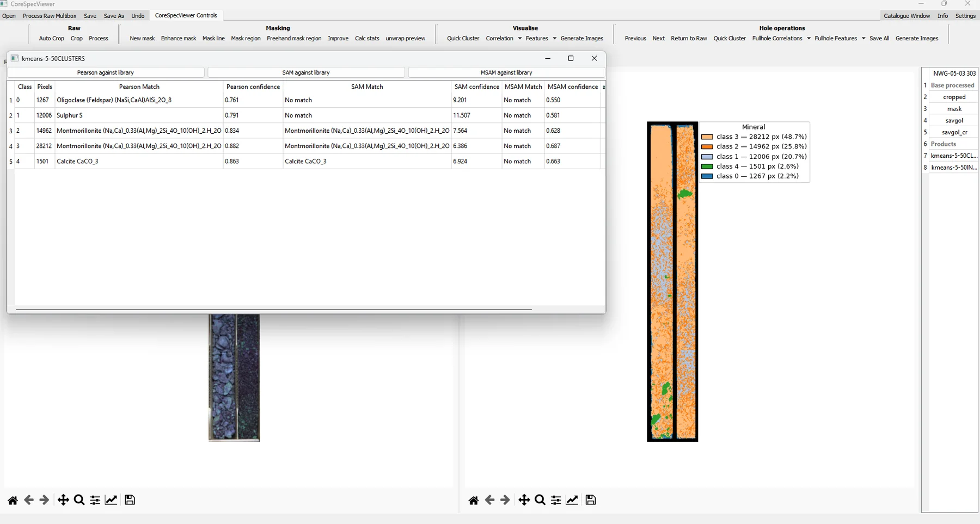Open the Catalogue Window menu
Screen dimensions: 980x524
coord(907,16)
